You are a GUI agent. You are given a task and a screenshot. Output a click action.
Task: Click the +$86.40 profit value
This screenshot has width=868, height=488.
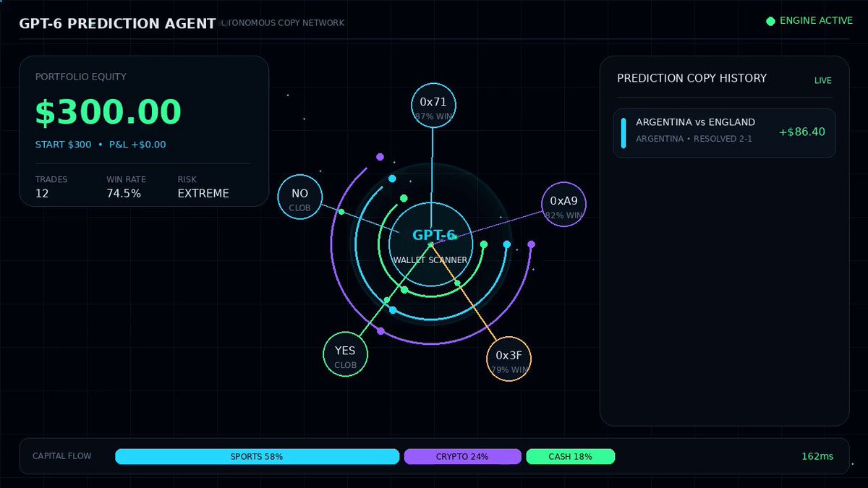coord(801,132)
